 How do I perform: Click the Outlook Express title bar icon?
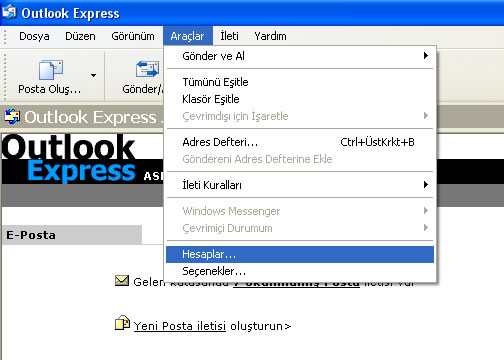click(x=9, y=12)
